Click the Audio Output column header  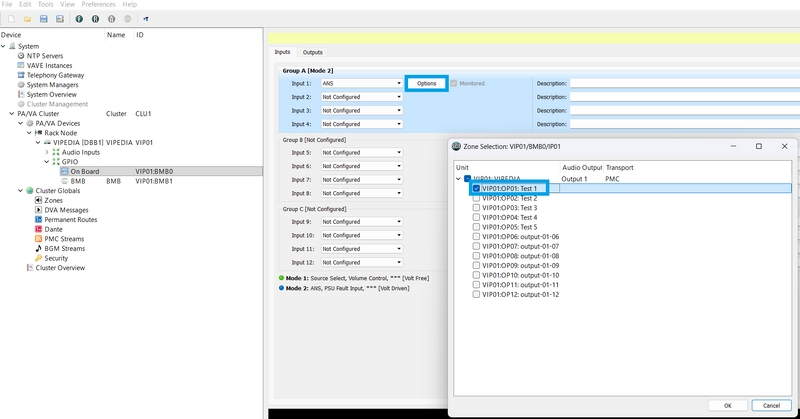582,167
